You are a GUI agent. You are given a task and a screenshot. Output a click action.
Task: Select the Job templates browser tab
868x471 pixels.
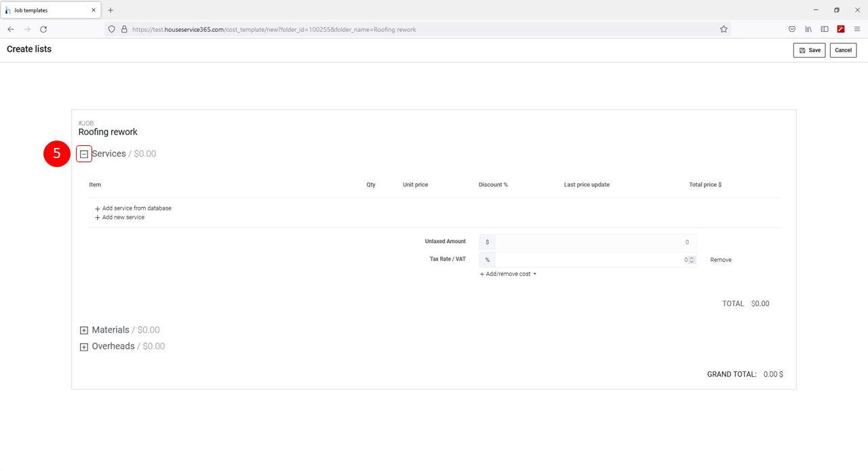click(47, 10)
